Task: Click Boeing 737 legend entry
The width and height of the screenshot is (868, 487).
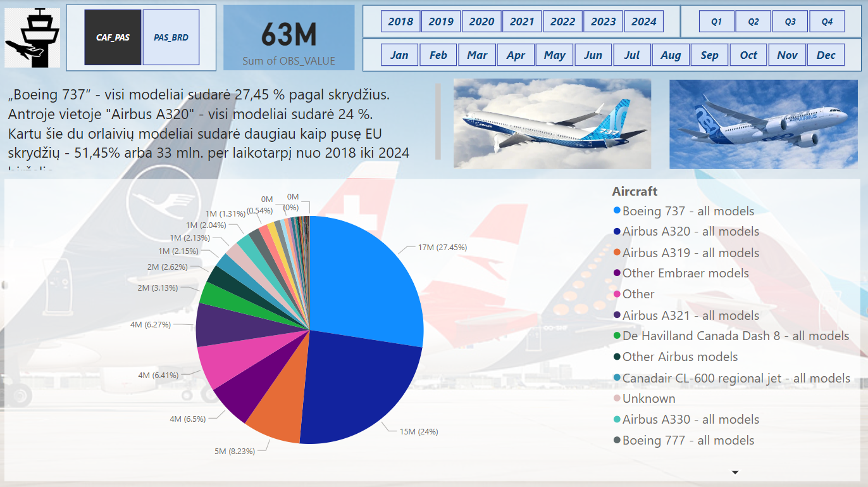Action: [683, 211]
